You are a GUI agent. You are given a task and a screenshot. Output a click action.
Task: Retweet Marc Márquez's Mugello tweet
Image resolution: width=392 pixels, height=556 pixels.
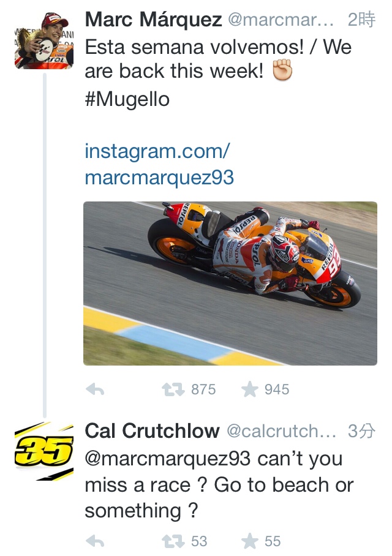click(x=173, y=389)
